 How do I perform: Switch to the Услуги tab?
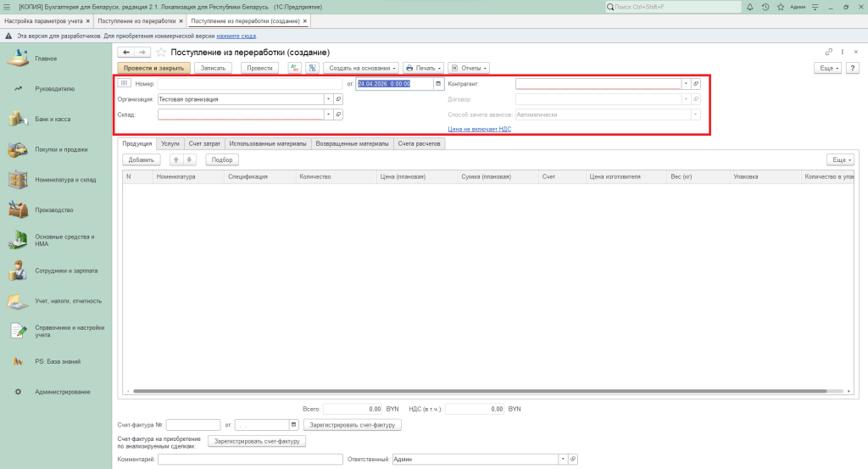coord(170,144)
